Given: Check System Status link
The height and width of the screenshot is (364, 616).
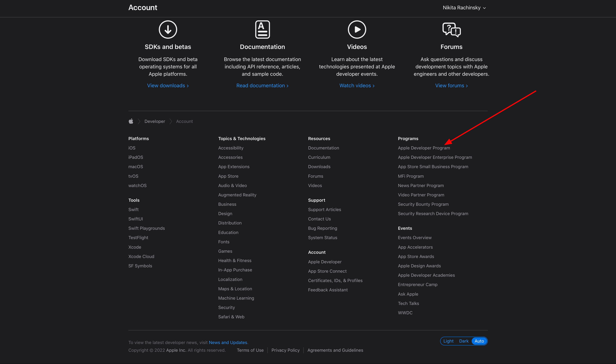Looking at the screenshot, I should tap(322, 237).
